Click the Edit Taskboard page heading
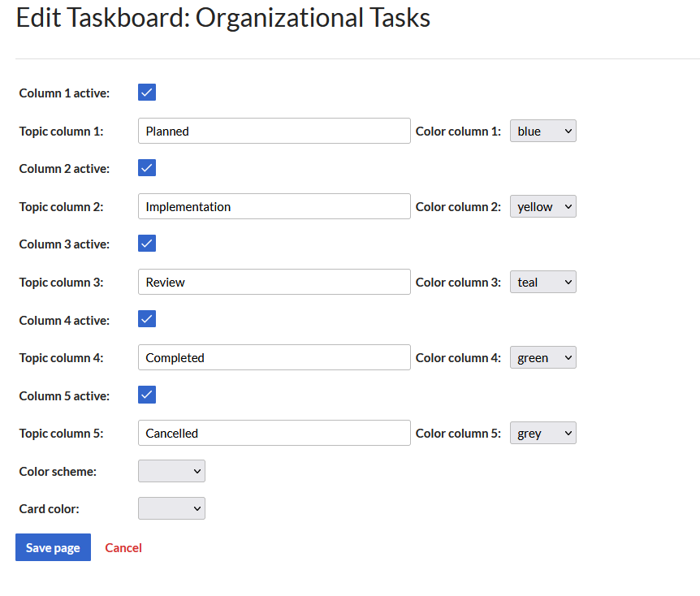This screenshot has width=700, height=596. [223, 18]
